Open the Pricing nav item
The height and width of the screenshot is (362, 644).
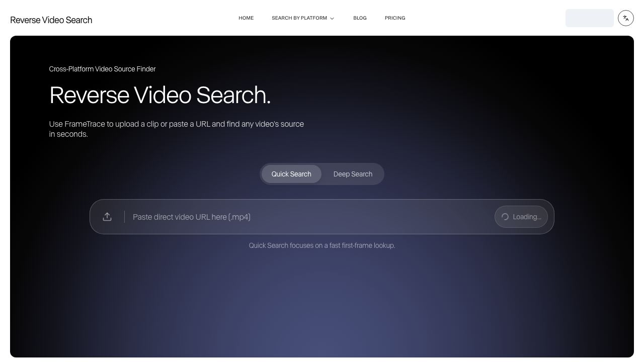pos(395,18)
